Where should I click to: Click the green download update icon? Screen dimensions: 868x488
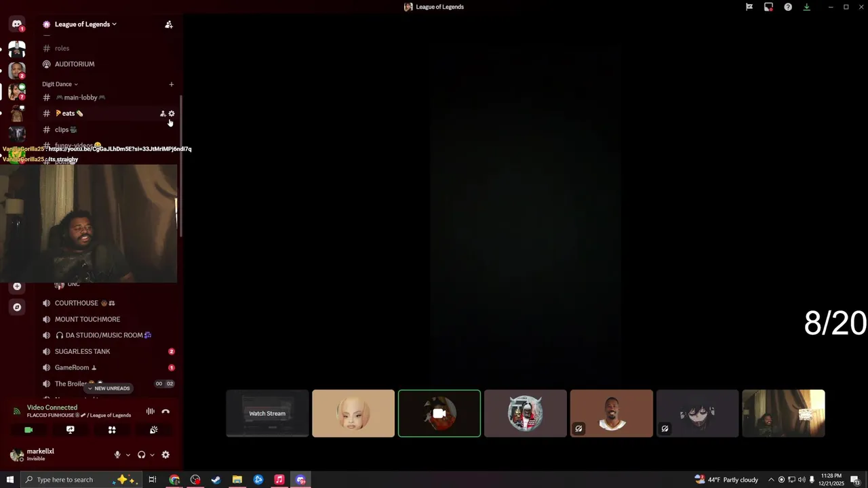point(807,7)
